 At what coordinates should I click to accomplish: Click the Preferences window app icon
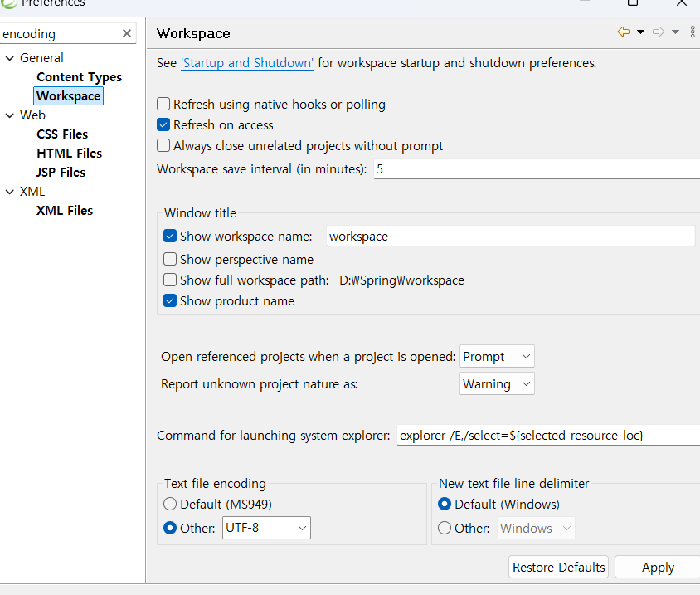(8, 3)
